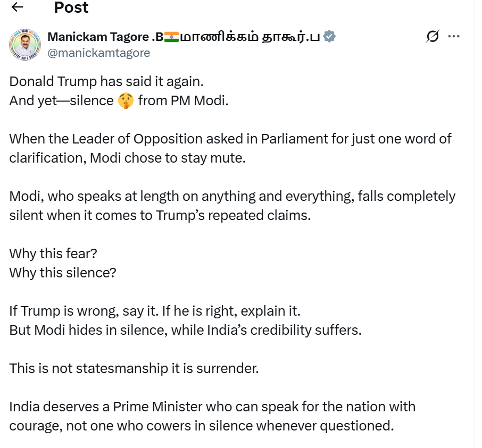Click the Manickam Tagore .B display name

[x=105, y=37]
